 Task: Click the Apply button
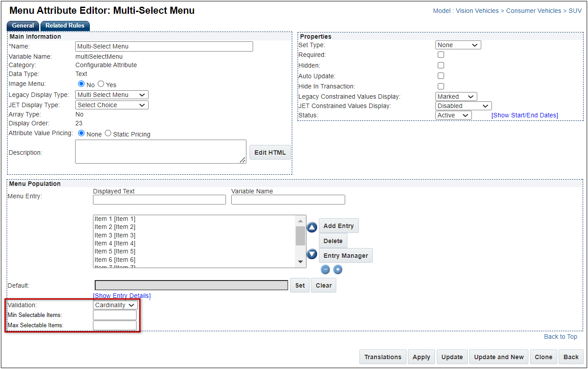(421, 357)
